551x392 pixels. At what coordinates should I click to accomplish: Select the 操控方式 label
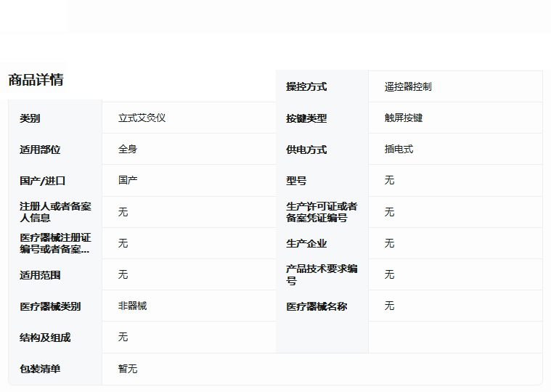pyautogui.click(x=306, y=87)
